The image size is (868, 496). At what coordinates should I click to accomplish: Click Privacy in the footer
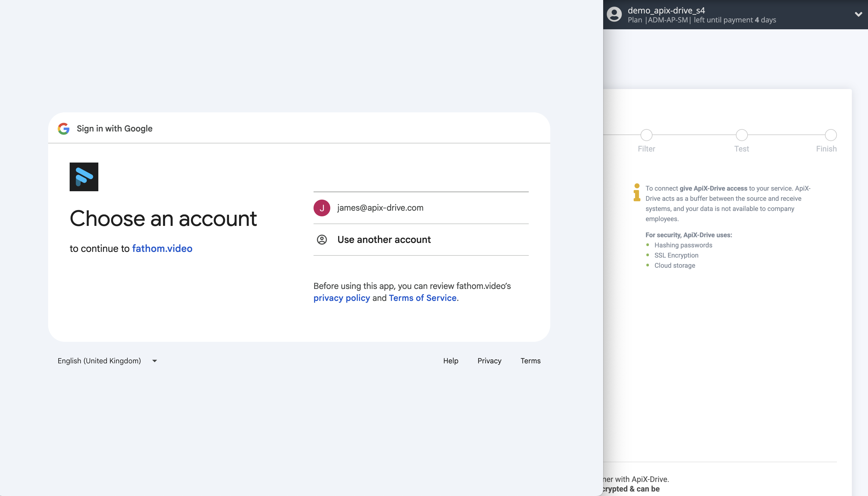click(489, 361)
